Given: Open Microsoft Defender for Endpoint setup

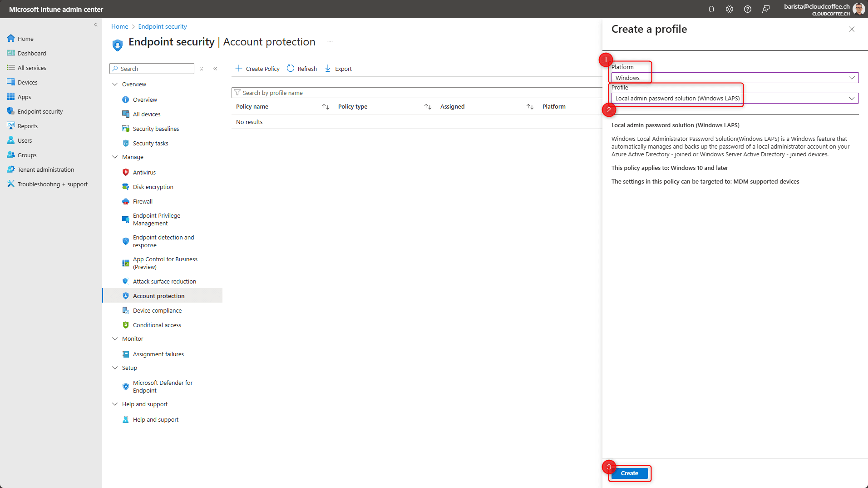Looking at the screenshot, I should click(x=163, y=386).
